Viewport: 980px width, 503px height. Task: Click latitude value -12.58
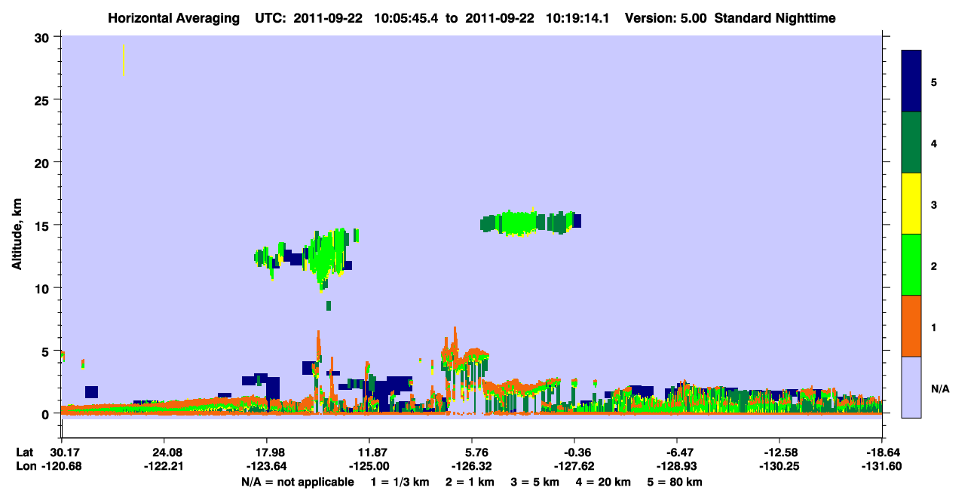[779, 452]
